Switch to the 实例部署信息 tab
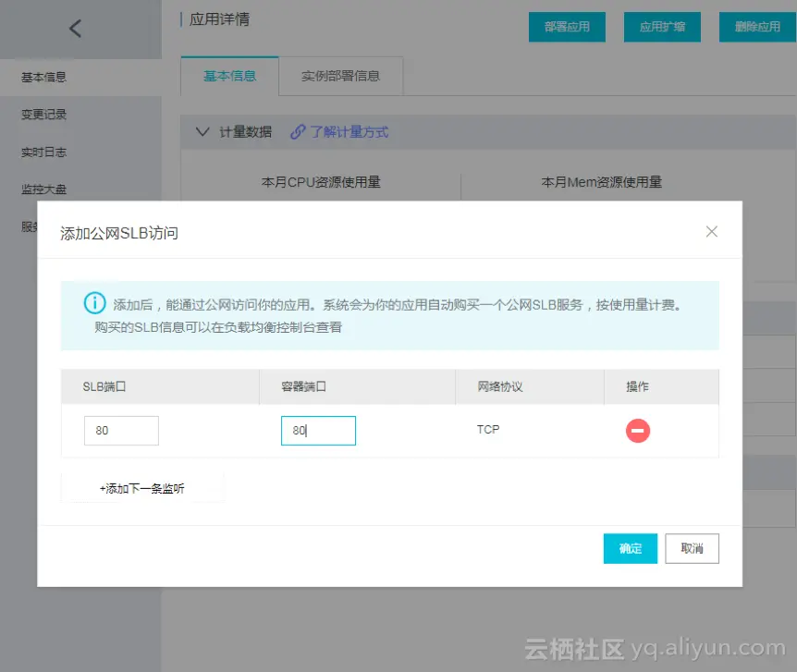Image resolution: width=797 pixels, height=672 pixels. tap(340, 76)
